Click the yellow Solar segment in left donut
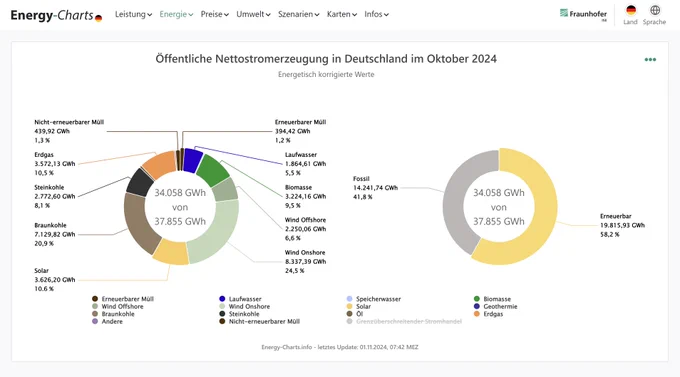680x377 pixels. [x=171, y=252]
